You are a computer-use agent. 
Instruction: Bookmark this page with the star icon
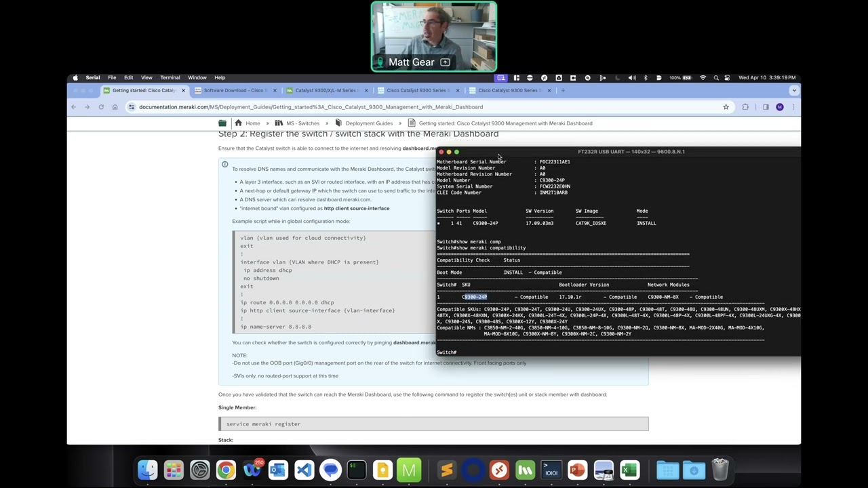click(x=726, y=107)
